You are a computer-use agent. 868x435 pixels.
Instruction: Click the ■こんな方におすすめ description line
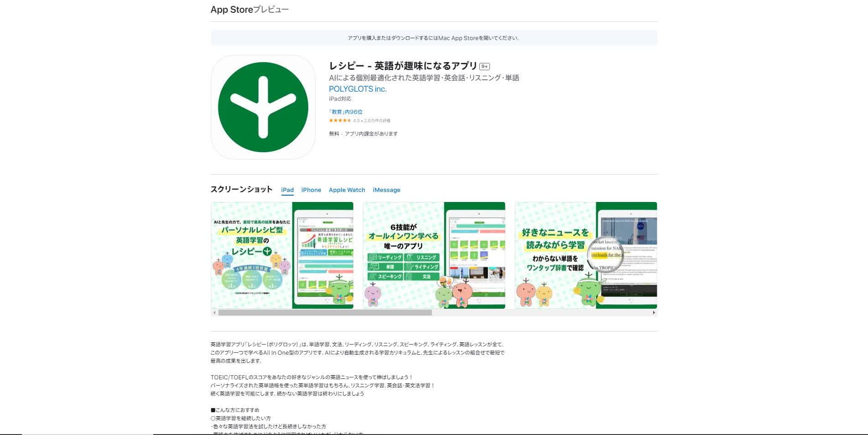(x=235, y=410)
